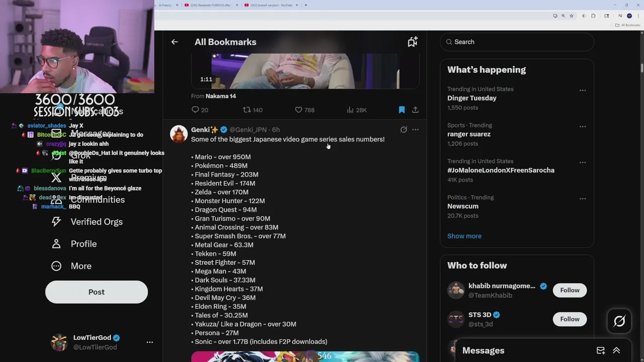Open the All Bookmarks folder in bookmarks bar

click(627, 25)
